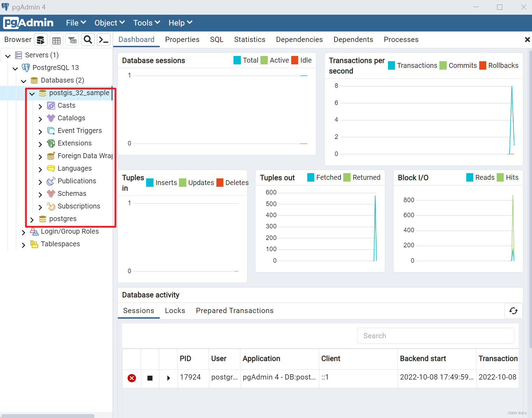Open the Tools menu
Viewport: 532px width, 418px height.
(x=146, y=23)
